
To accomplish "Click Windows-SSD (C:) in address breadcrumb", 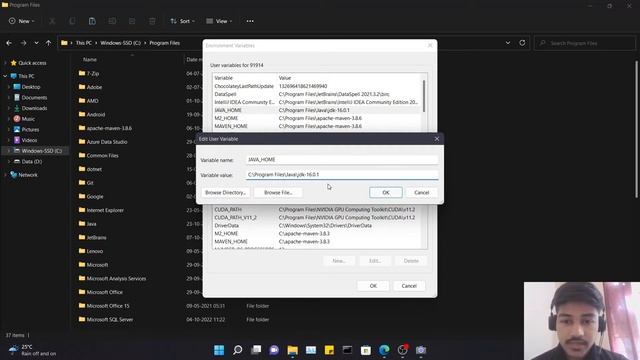I will (x=120, y=43).
